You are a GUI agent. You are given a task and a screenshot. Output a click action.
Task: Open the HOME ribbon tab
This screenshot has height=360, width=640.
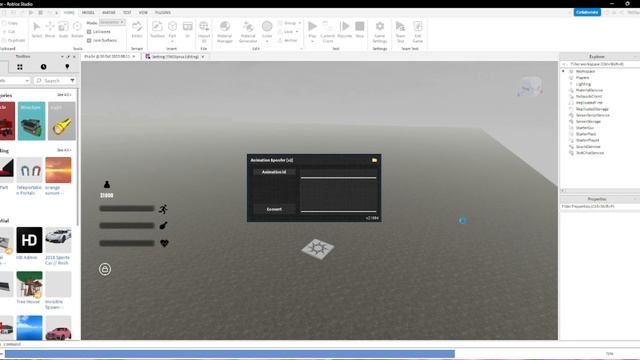coord(69,13)
